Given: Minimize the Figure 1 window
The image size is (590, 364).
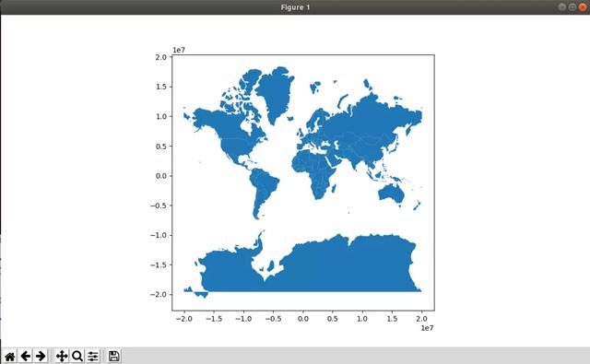Looking at the screenshot, I should (562, 6).
